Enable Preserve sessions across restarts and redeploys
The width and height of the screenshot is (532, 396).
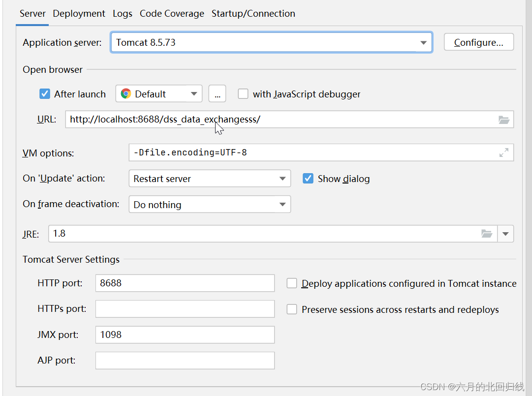coord(292,309)
